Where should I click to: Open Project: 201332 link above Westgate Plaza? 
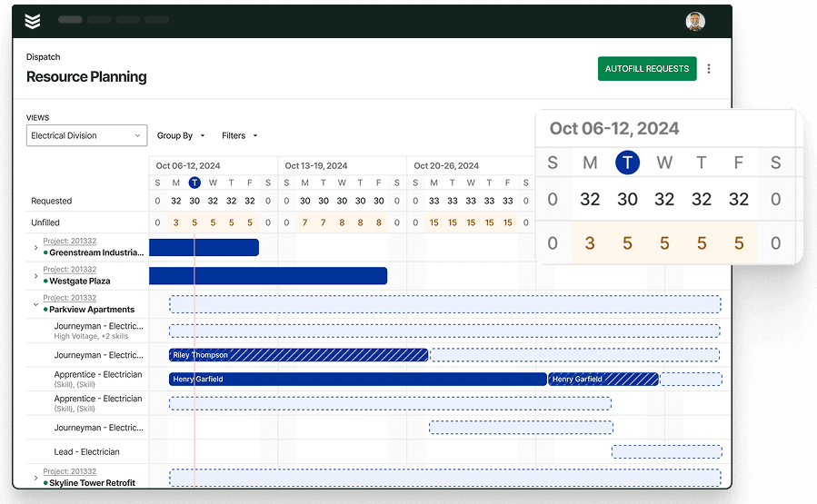(x=69, y=269)
